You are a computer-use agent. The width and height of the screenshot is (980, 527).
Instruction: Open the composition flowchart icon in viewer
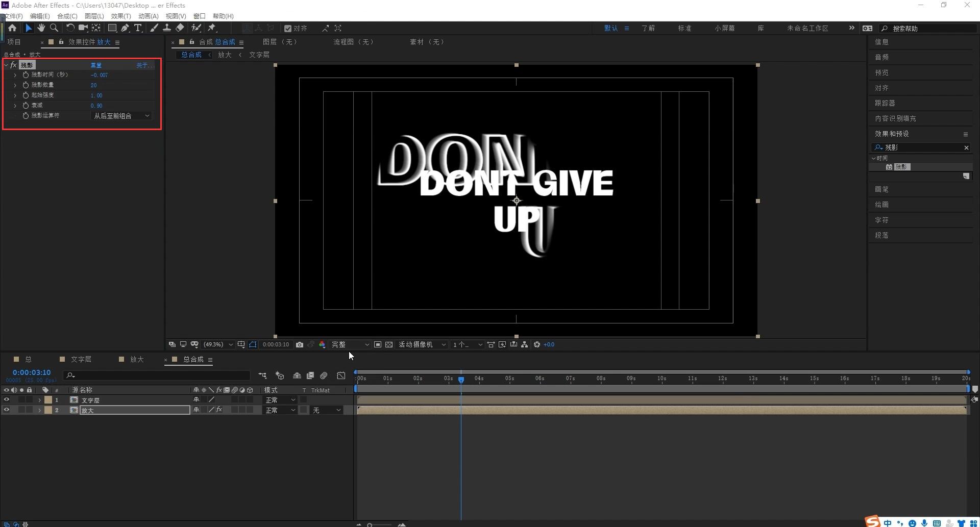tap(524, 345)
